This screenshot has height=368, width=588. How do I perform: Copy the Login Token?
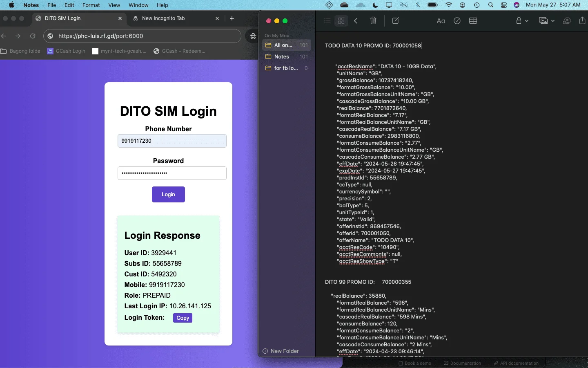[183, 318]
